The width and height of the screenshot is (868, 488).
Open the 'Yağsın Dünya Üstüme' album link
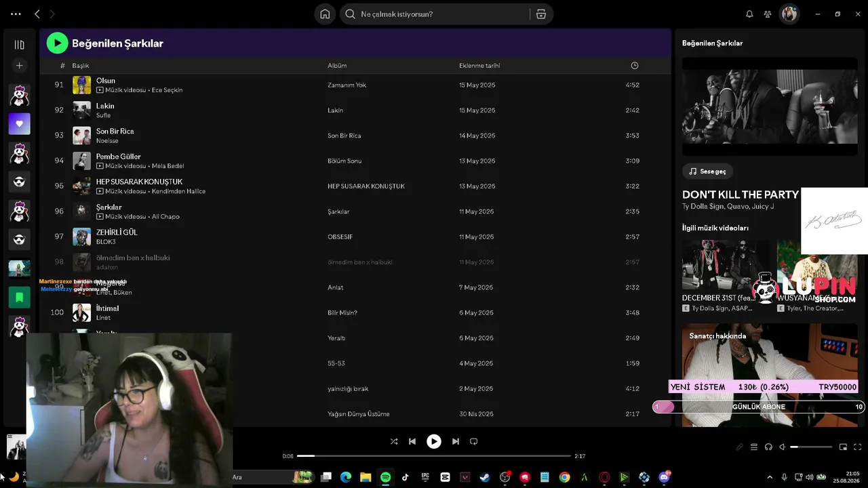(x=359, y=414)
